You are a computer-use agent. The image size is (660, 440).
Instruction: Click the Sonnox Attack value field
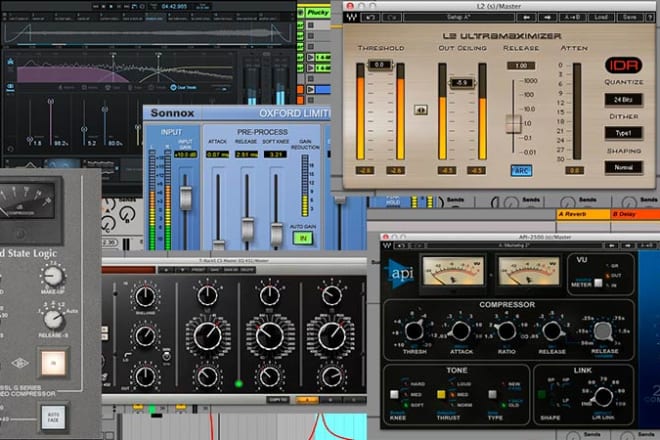click(x=217, y=154)
